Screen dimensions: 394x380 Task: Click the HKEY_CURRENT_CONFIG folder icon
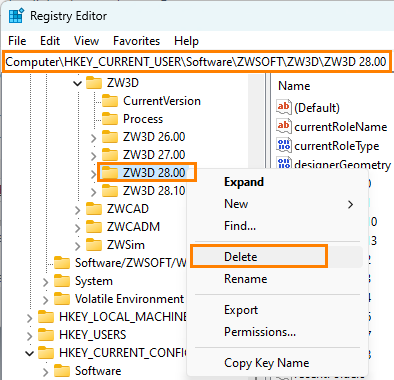[46, 353]
